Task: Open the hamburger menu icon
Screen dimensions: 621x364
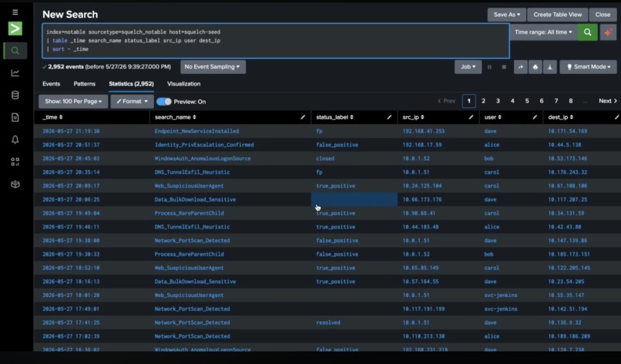Action: 15,12
